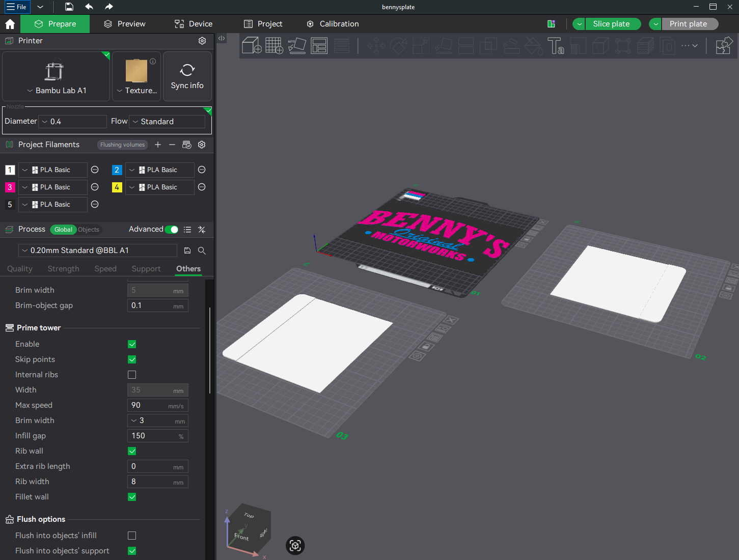Screen dimensions: 739x560
Task: Open the Assembly view puzzle icon
Action: 724,45
